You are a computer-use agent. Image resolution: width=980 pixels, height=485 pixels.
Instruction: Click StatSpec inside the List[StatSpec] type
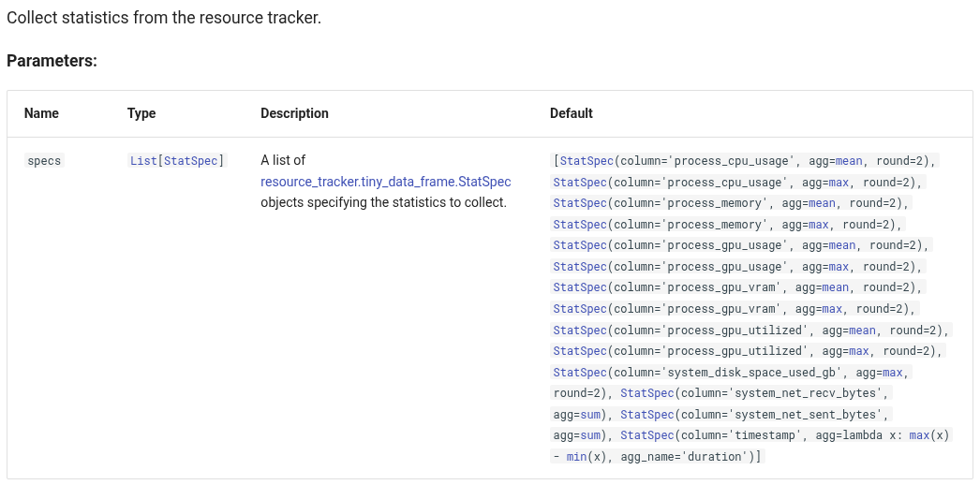point(192,161)
